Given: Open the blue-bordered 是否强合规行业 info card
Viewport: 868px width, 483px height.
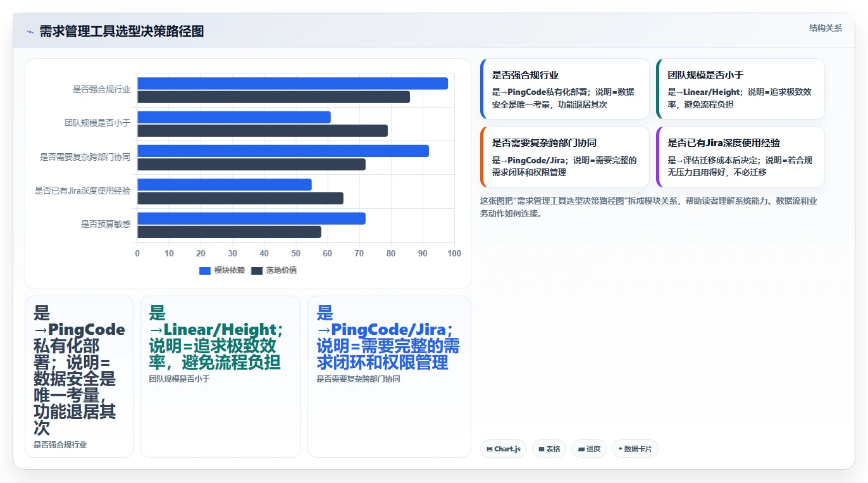Looking at the screenshot, I should pos(565,89).
